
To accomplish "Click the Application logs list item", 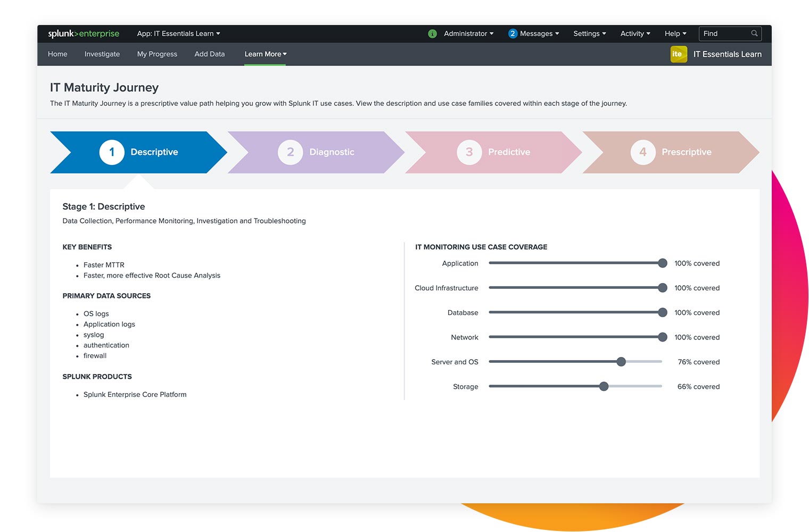I will [x=109, y=324].
